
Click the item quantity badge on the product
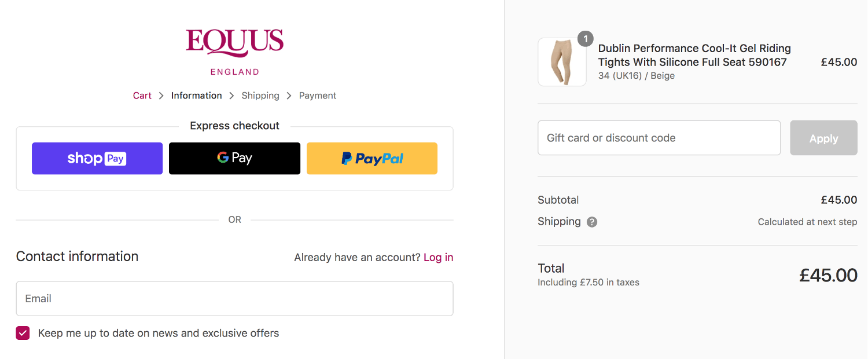[x=585, y=39]
